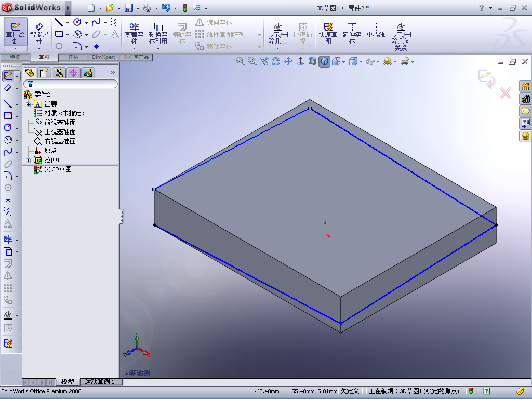The width and height of the screenshot is (532, 399).
Task: Click the feature tree filter field
Action: 71,84
